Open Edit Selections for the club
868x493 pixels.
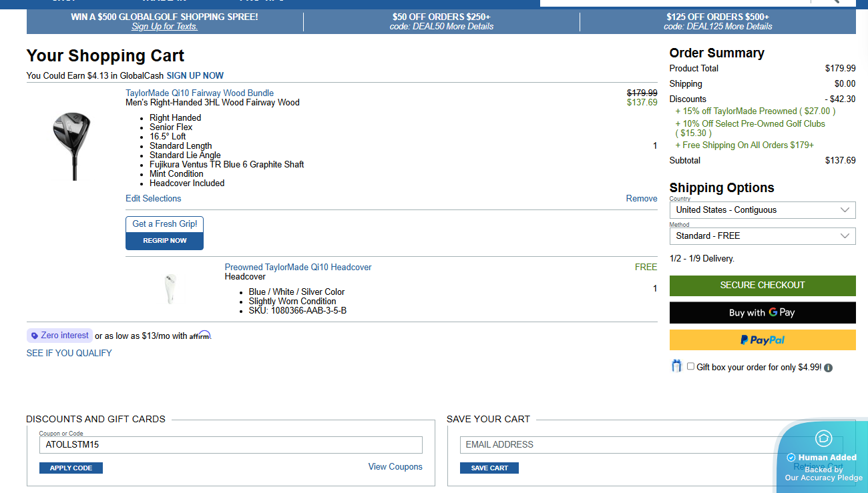pyautogui.click(x=153, y=198)
